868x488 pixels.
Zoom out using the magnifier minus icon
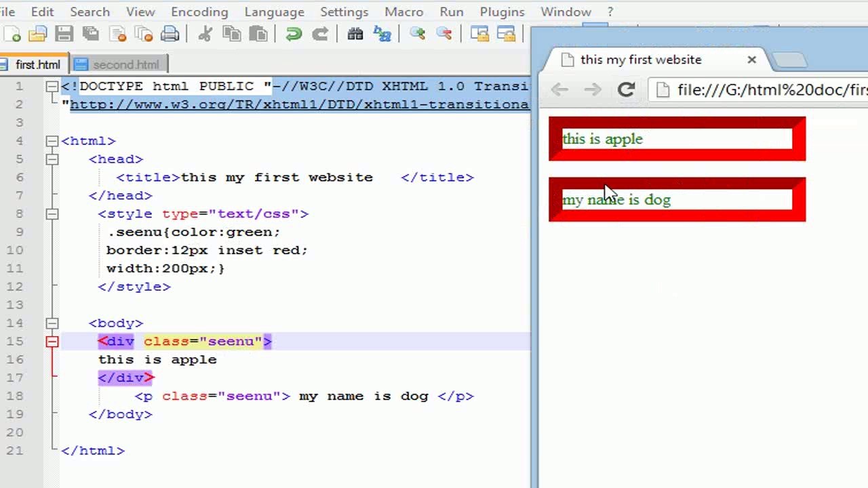(444, 34)
